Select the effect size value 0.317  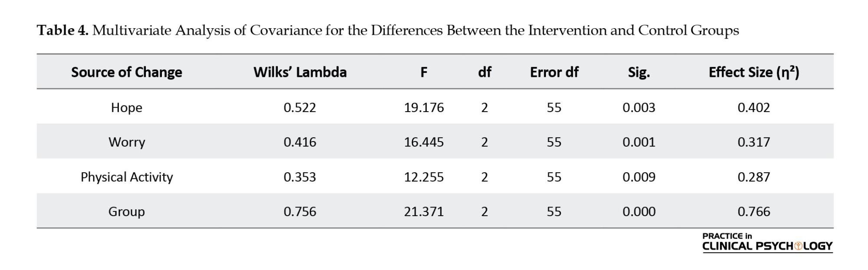pos(753,142)
